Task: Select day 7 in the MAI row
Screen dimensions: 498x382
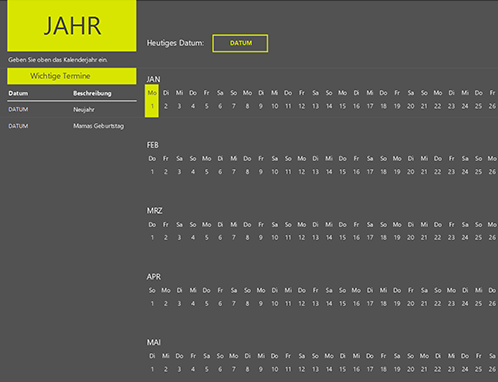Action: [x=234, y=369]
